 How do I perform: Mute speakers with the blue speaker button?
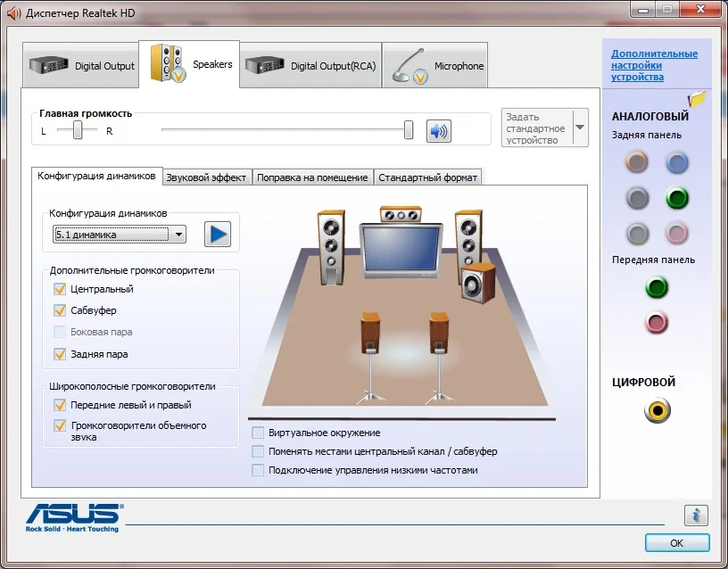coord(438,131)
